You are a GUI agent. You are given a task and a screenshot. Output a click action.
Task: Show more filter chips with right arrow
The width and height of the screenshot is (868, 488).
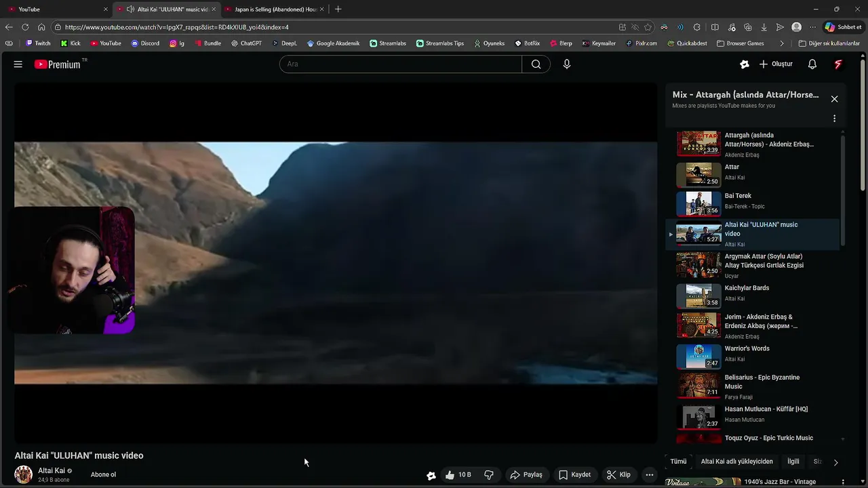click(x=835, y=462)
